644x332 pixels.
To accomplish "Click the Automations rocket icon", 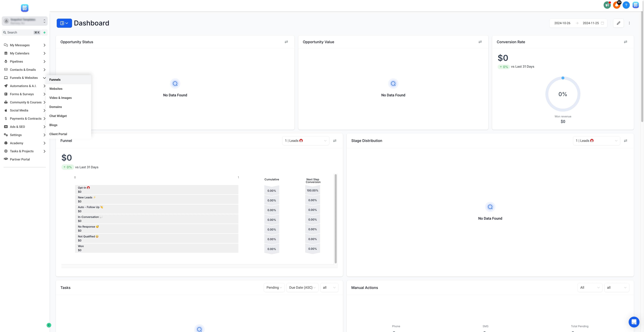I will click(x=6, y=86).
